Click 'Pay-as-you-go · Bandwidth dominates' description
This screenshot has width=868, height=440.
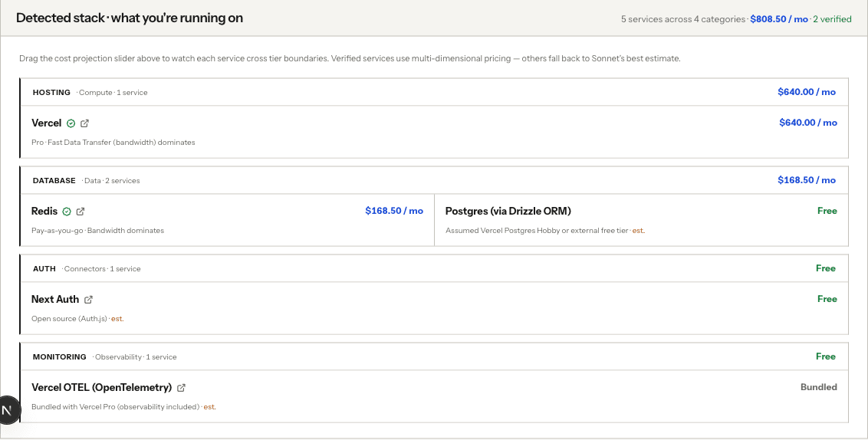(98, 230)
